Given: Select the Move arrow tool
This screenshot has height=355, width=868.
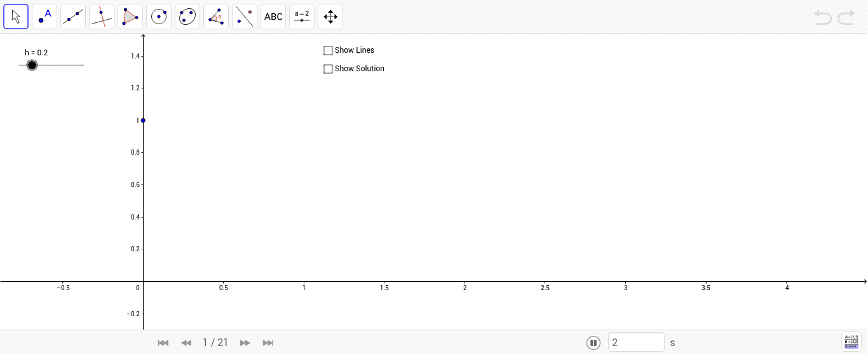Looking at the screenshot, I should pos(16,17).
